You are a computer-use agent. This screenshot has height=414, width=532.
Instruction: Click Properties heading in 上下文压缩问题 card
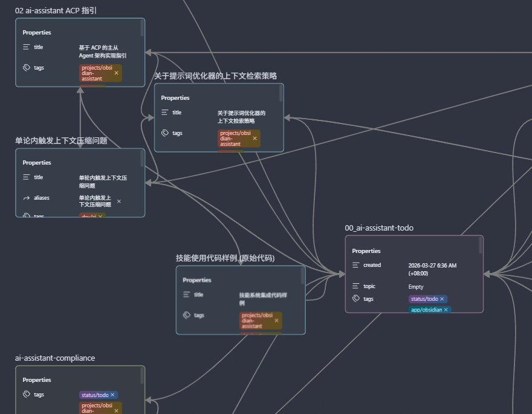(x=37, y=162)
